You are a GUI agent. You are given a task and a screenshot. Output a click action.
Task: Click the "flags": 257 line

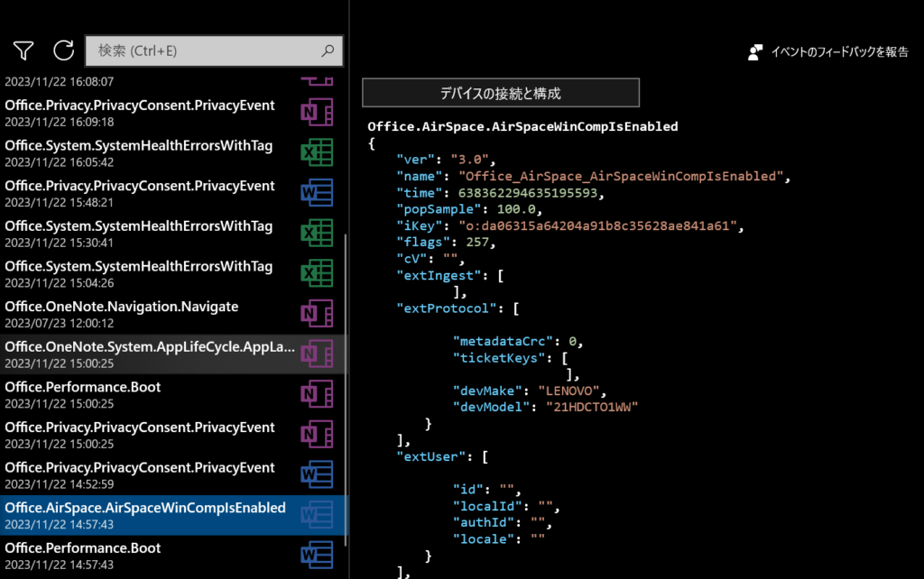[x=446, y=242]
